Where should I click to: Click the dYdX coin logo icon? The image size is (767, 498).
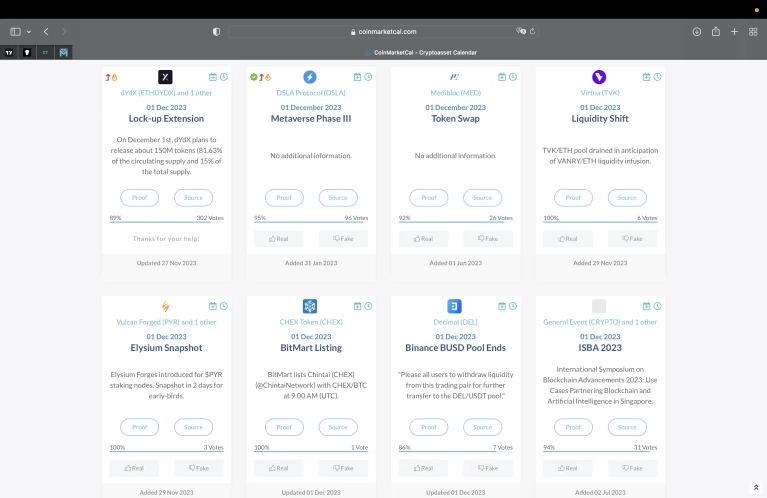[x=165, y=77]
